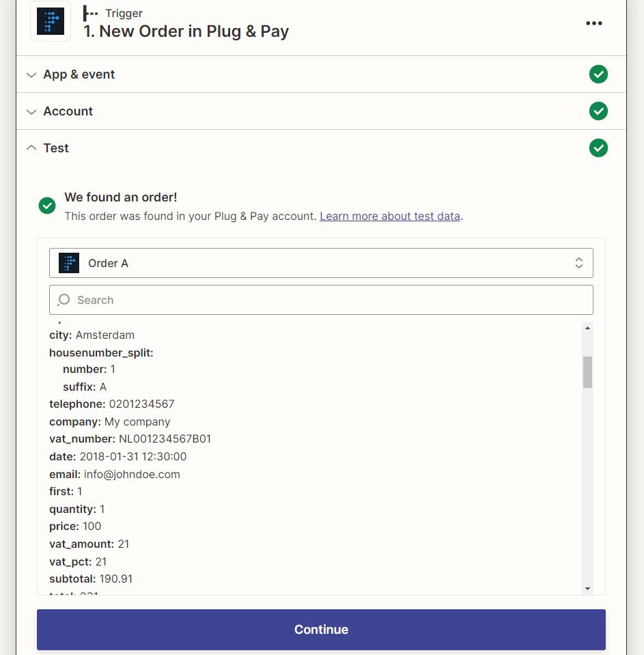Image resolution: width=644 pixels, height=655 pixels.
Task: Click the Account green checkmark icon
Action: pyautogui.click(x=598, y=111)
